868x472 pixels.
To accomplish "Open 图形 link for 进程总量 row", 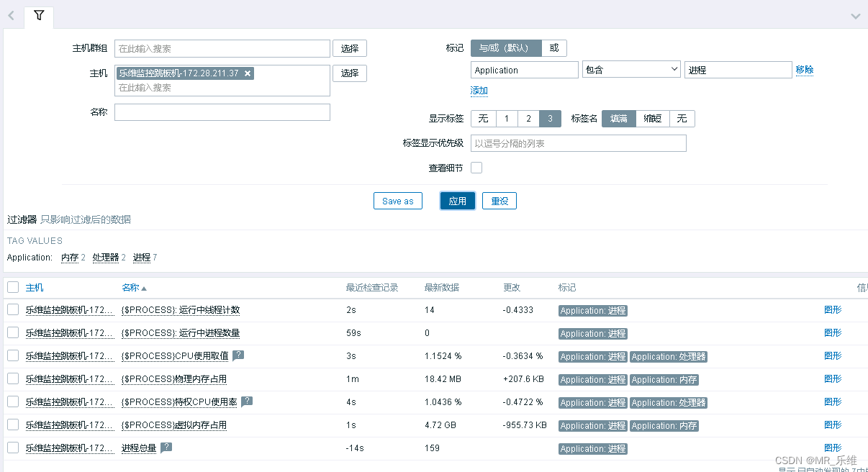I will 833,448.
